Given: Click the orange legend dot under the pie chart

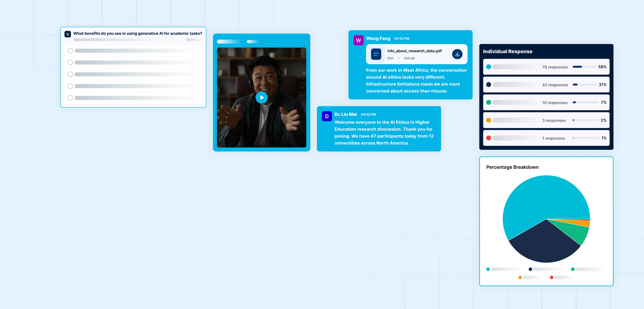Looking at the screenshot, I should [520, 277].
